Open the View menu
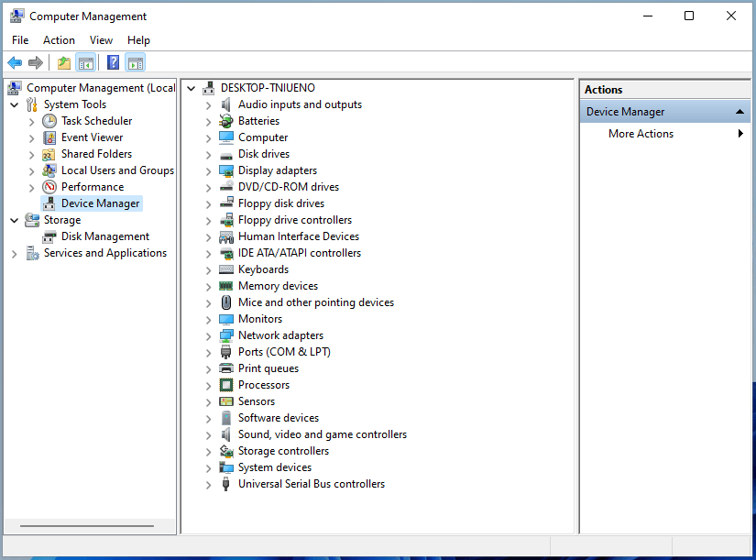This screenshot has height=560, width=756. point(101,39)
